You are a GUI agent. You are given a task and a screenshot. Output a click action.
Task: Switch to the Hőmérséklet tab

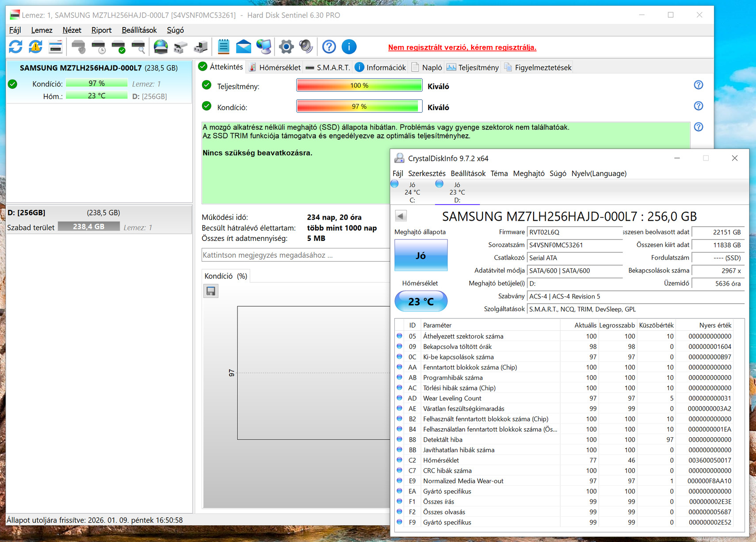tap(275, 68)
